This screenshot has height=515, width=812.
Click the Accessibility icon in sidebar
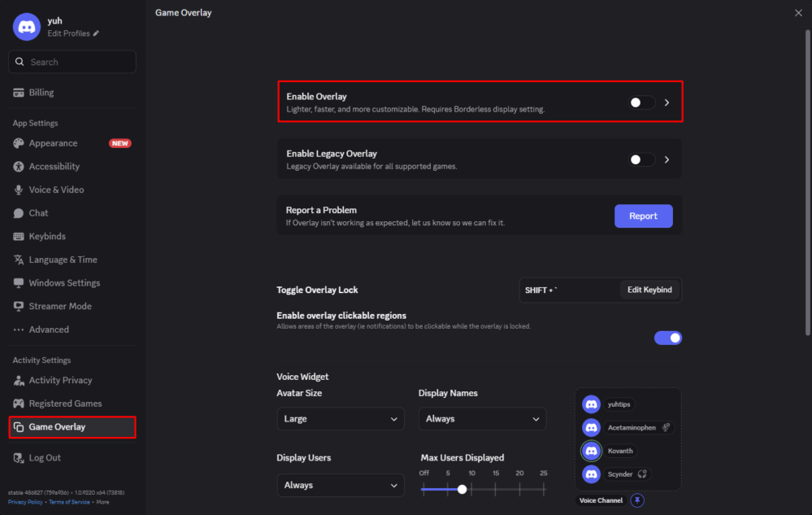click(x=20, y=166)
